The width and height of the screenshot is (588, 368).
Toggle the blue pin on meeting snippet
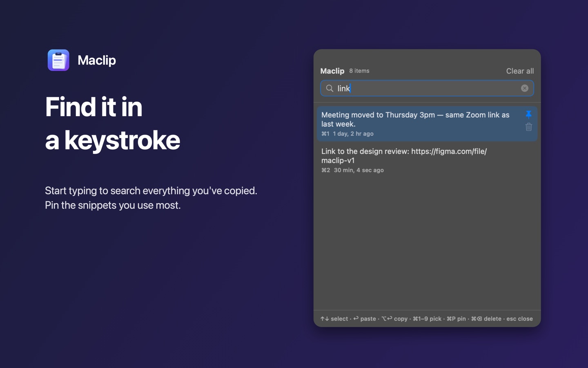[x=528, y=114]
